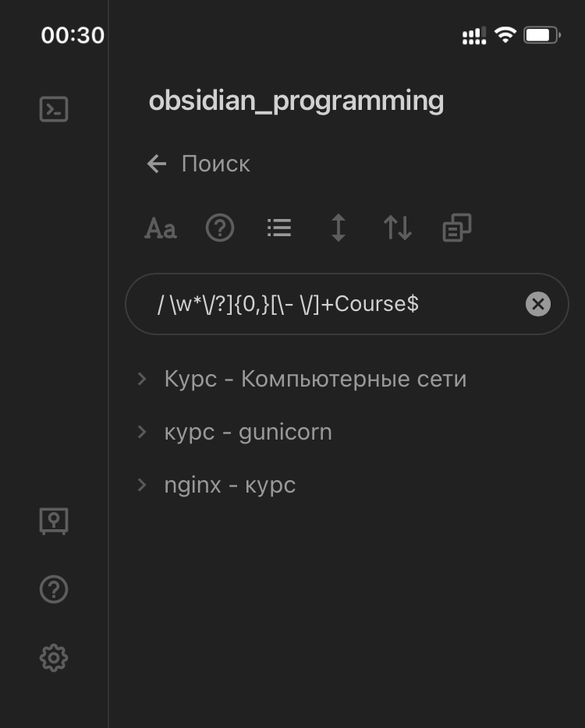Toggle expanded context using vertical arrows control
The width and height of the screenshot is (585, 728).
point(338,228)
